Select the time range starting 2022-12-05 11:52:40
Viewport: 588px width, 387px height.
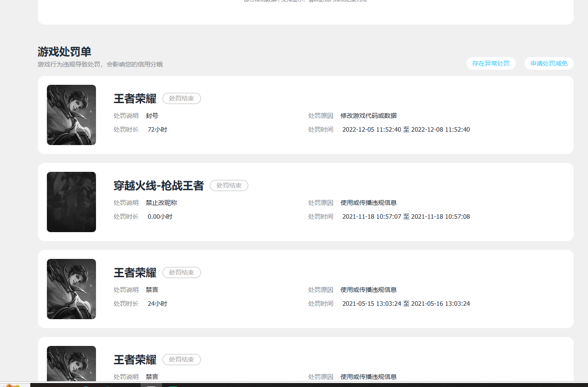406,129
